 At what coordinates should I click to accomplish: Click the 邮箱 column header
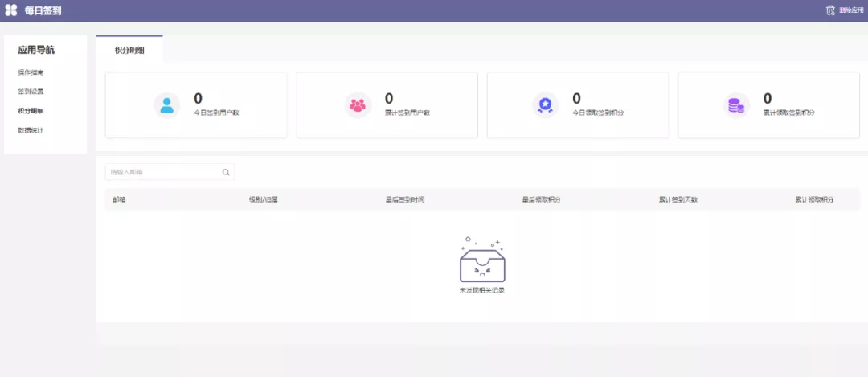pos(119,200)
